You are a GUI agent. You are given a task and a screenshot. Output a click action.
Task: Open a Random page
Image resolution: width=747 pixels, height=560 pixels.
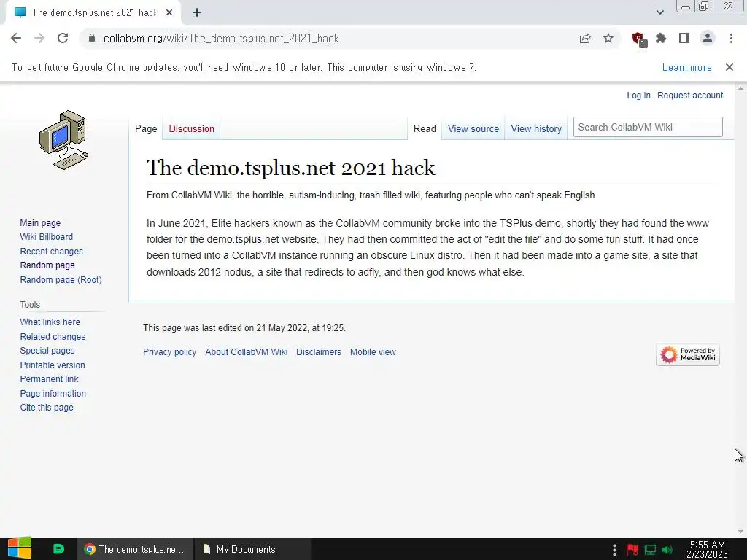(47, 265)
